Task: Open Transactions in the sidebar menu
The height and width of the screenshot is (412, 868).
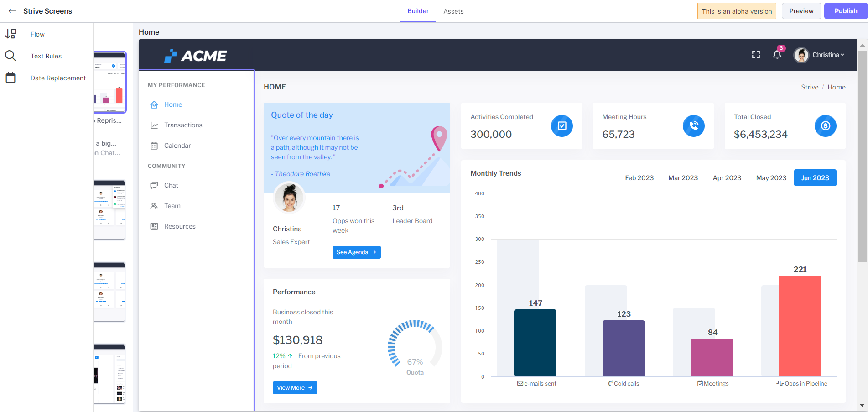Action: (x=183, y=125)
